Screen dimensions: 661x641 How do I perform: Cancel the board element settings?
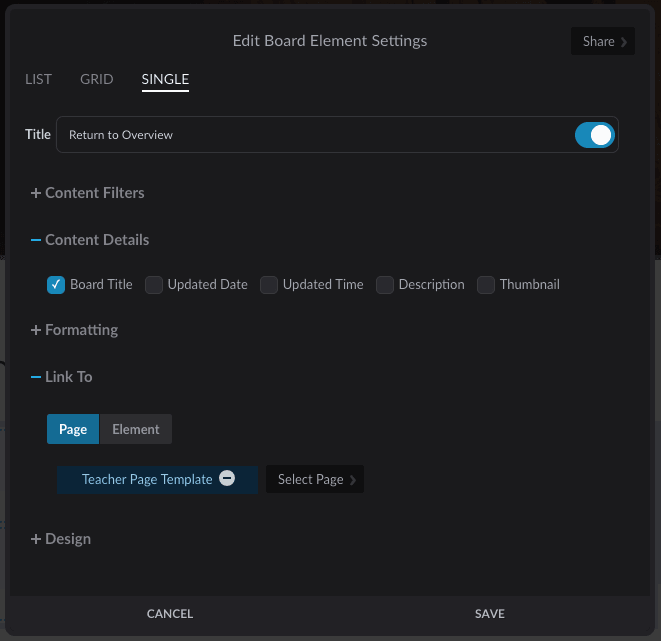170,614
